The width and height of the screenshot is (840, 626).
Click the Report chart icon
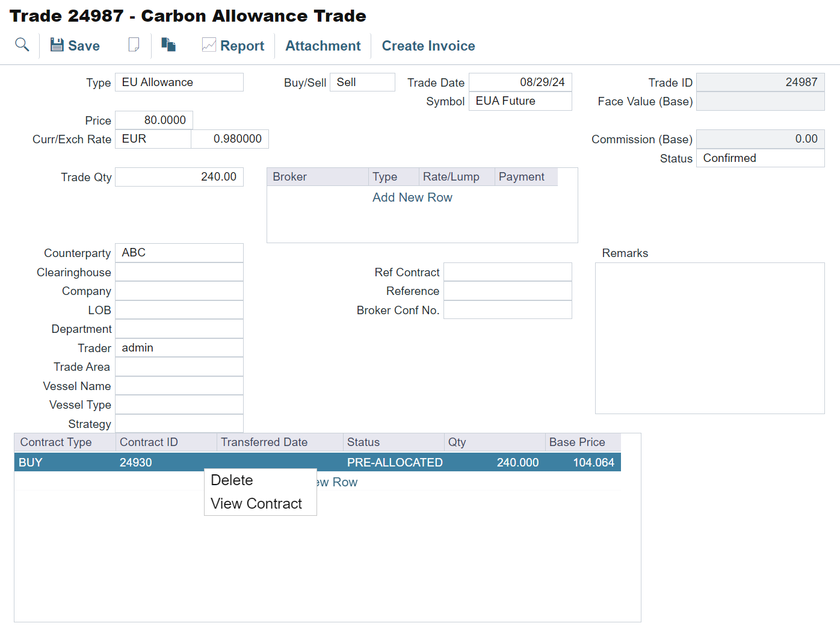(233, 45)
